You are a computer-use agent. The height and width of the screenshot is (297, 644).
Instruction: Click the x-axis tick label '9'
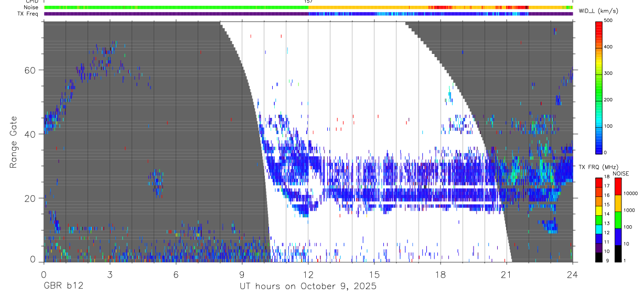(242, 274)
